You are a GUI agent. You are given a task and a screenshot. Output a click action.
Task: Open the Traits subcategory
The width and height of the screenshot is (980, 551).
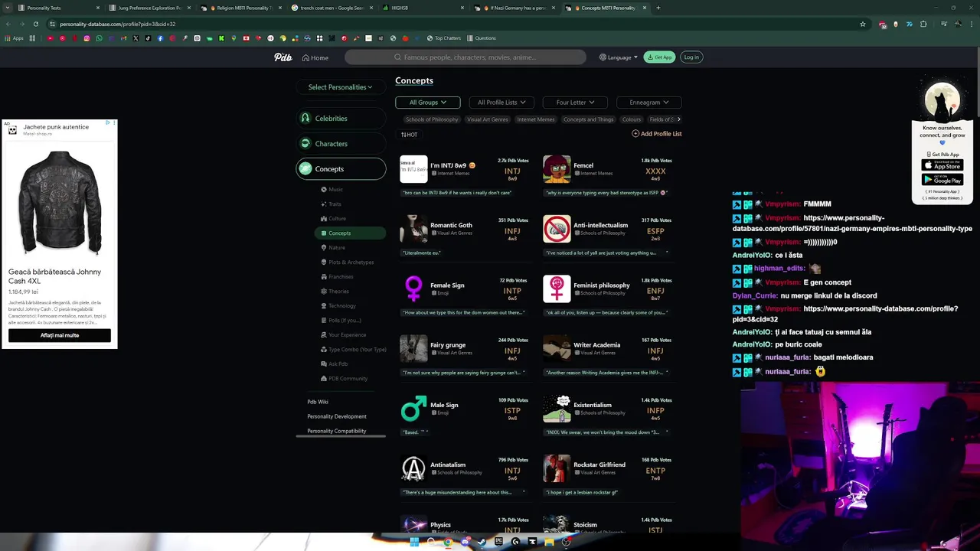[x=332, y=204]
